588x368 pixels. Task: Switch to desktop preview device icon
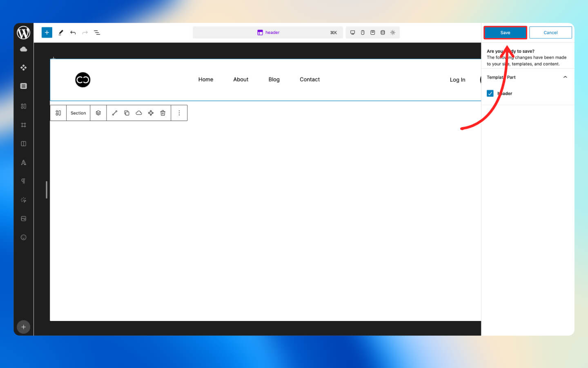point(352,33)
